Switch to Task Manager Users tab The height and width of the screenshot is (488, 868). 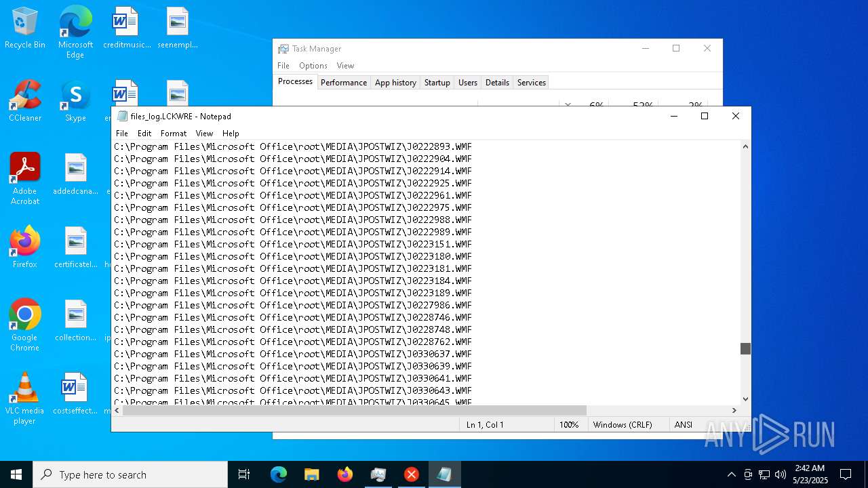click(x=468, y=83)
